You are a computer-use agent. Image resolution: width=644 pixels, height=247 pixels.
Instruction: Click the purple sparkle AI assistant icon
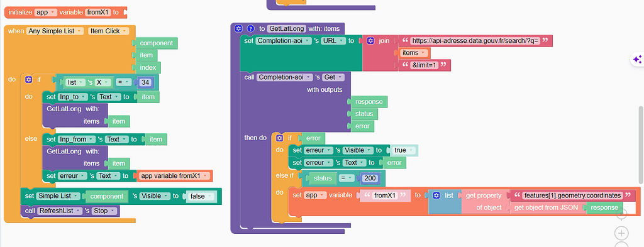pos(637,60)
